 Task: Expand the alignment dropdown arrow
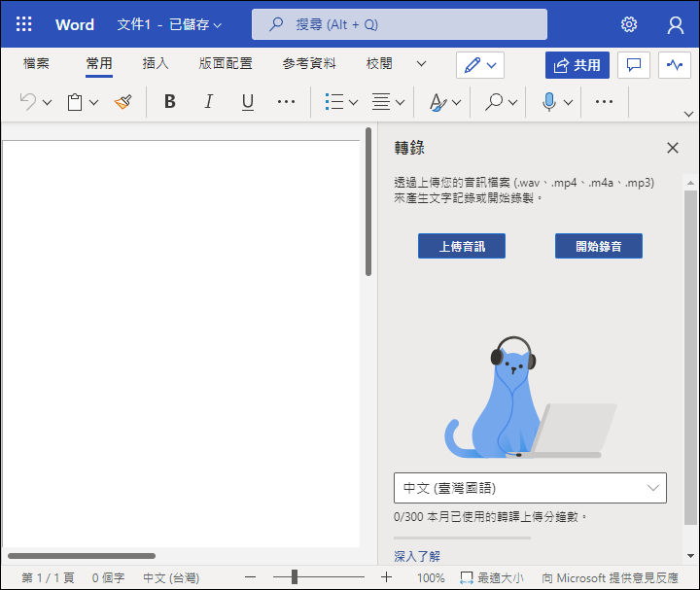tap(400, 103)
